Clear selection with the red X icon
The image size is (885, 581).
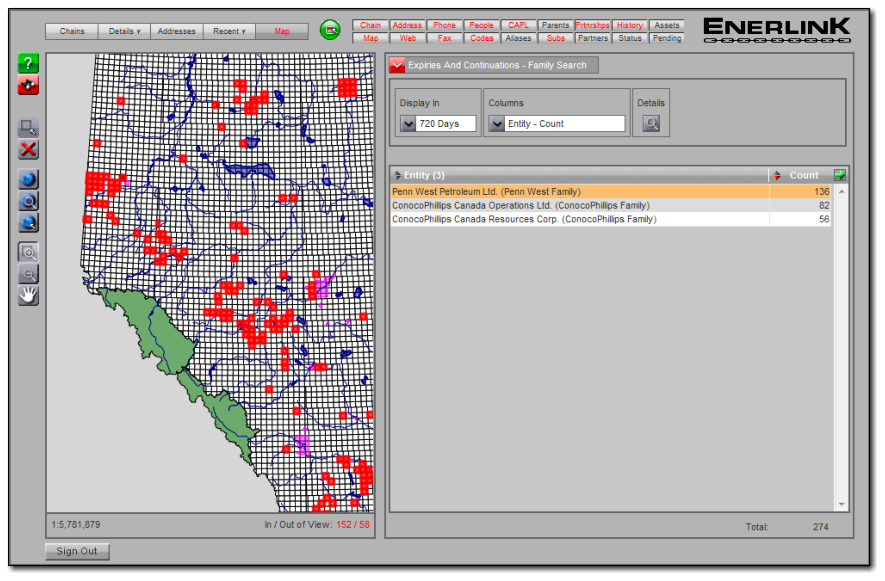pyautogui.click(x=28, y=150)
